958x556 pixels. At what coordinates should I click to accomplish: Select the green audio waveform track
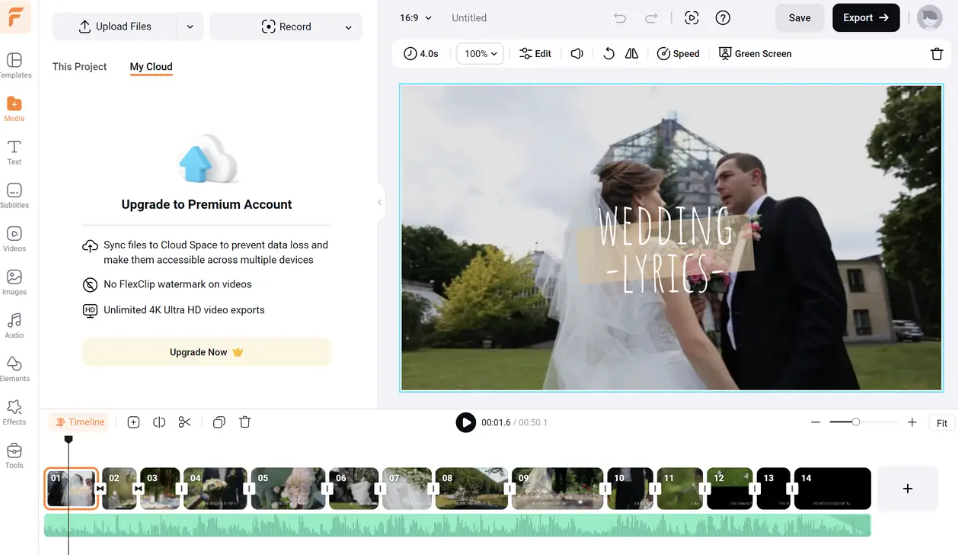pos(457,525)
